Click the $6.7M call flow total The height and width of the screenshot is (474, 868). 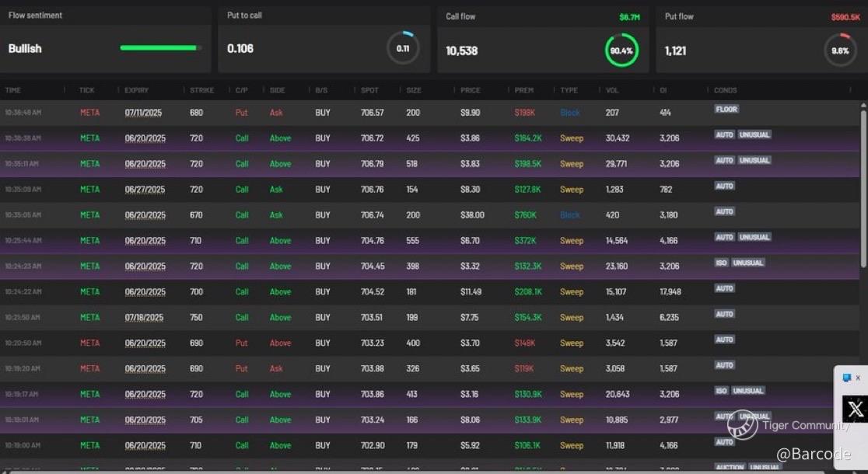tap(629, 17)
